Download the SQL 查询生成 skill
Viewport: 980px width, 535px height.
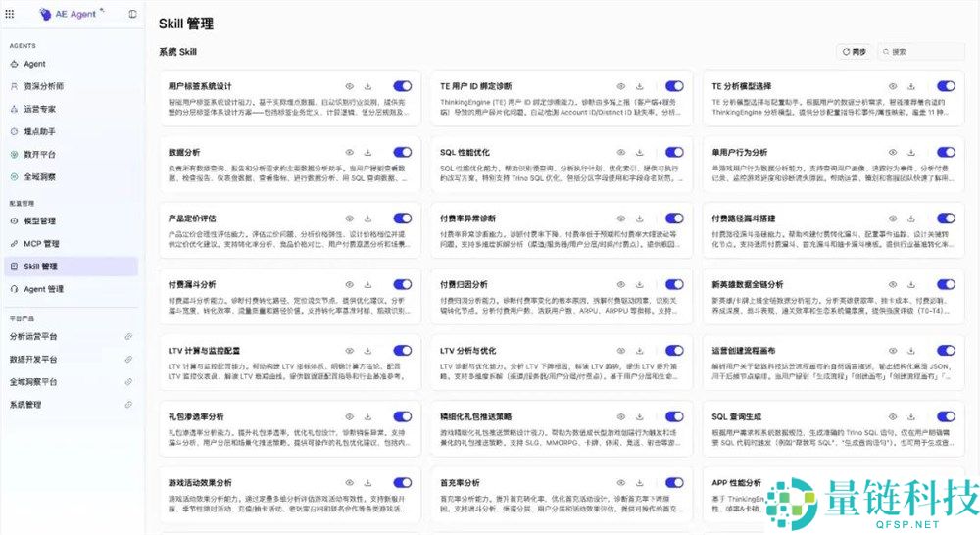911,416
